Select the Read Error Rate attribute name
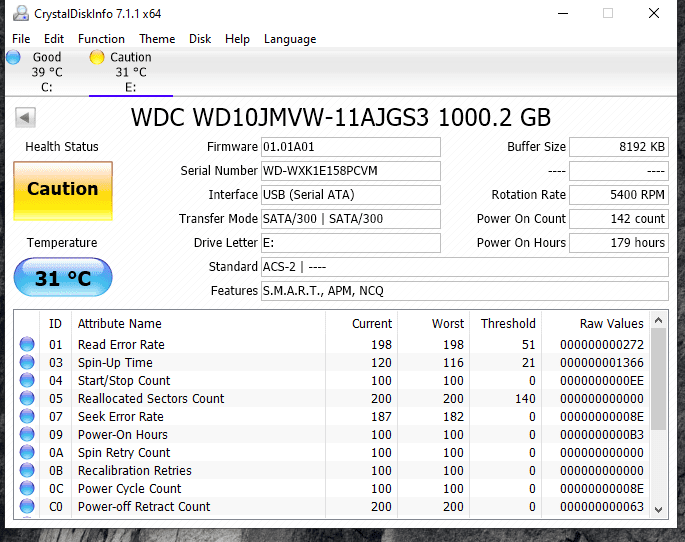Viewport: 685px width, 542px height. pyautogui.click(x=121, y=345)
